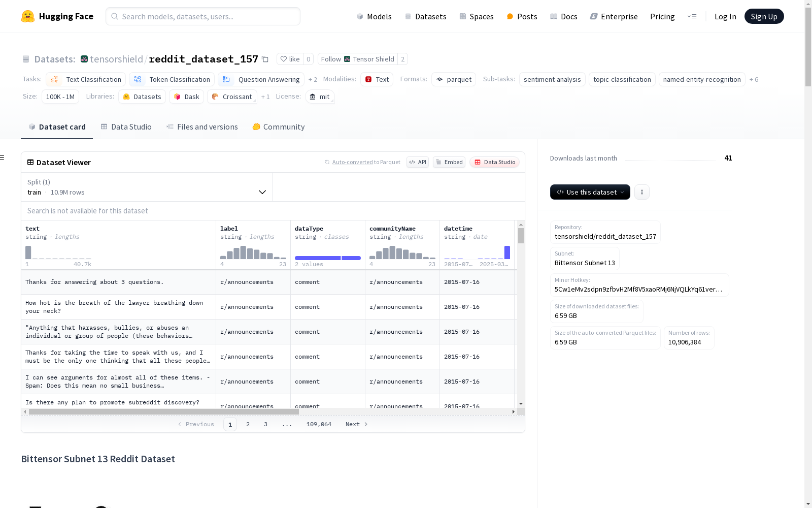Screen dimensions: 812x508
Task: Expand the +2 additional tasks
Action: (313, 79)
